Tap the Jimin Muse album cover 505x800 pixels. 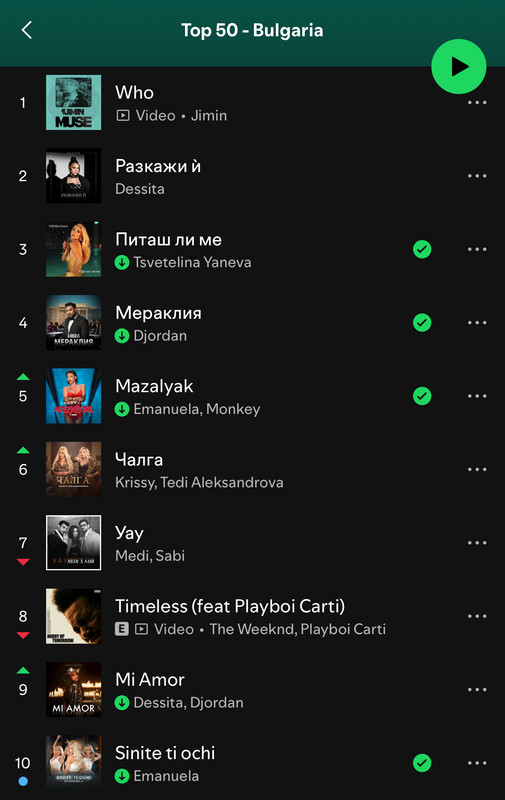pyautogui.click(x=73, y=103)
